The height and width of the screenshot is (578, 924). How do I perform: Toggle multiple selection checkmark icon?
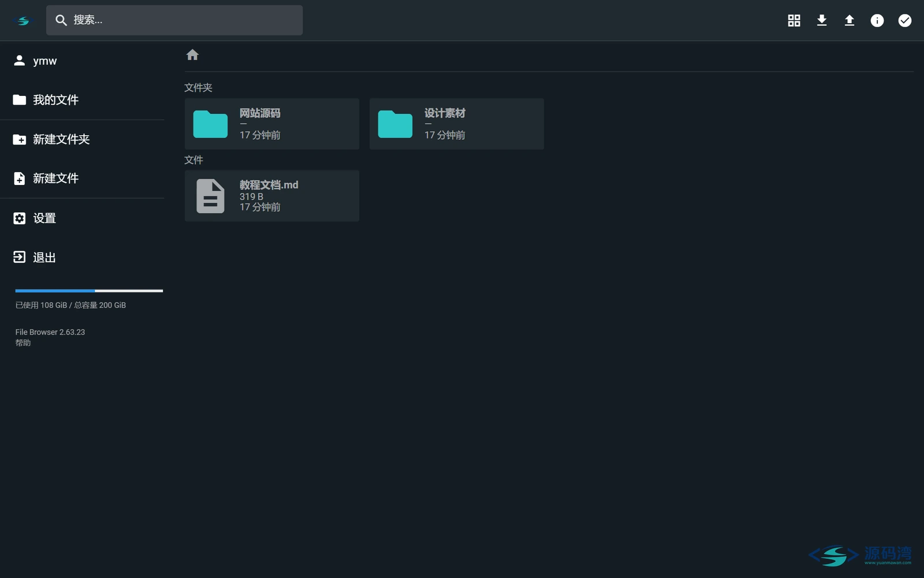905,21
